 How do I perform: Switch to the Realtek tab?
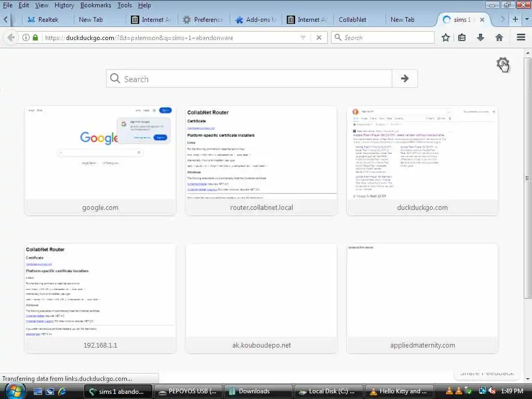point(47,20)
